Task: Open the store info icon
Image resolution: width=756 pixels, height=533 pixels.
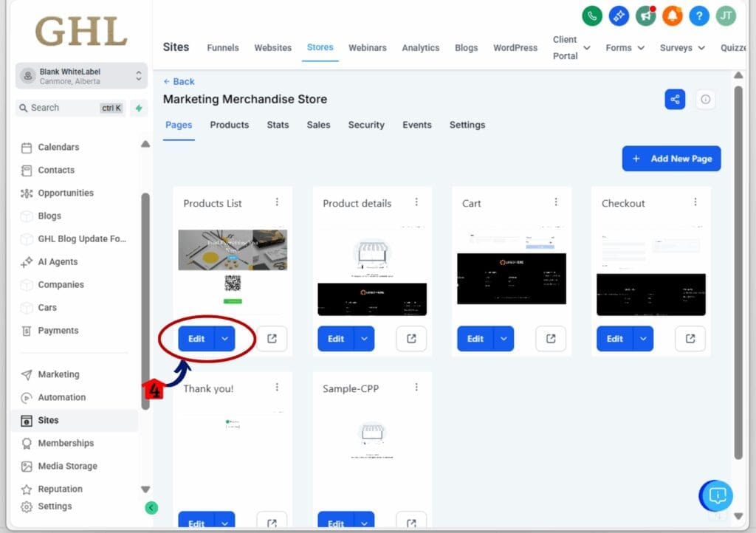Action: (706, 100)
